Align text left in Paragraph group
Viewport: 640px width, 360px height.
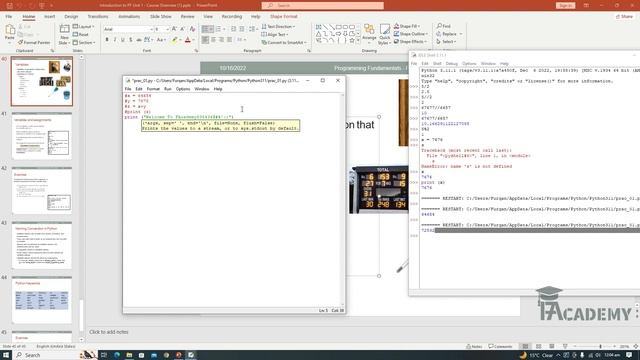click(205, 40)
